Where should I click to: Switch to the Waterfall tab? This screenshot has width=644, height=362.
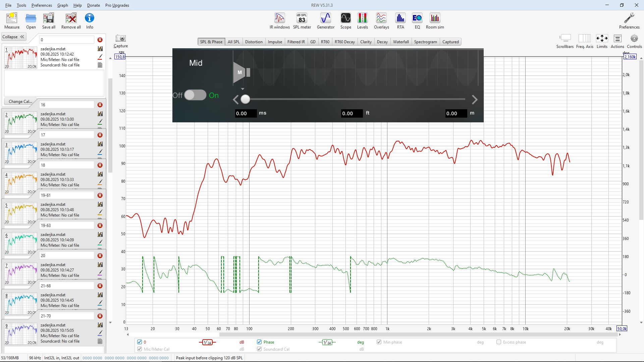[401, 42]
